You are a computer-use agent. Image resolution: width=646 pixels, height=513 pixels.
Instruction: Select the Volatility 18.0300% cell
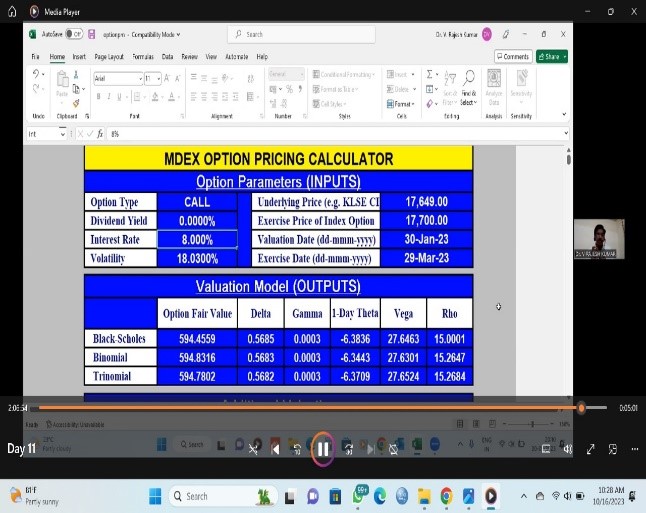point(197,258)
